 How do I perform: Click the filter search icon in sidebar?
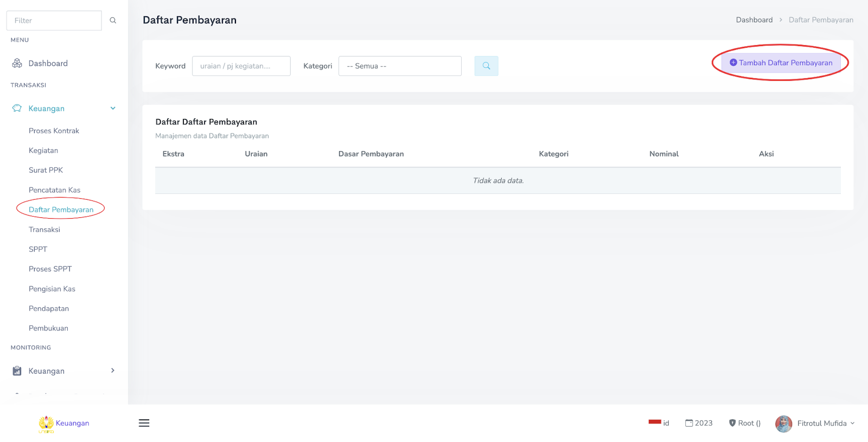pos(113,21)
